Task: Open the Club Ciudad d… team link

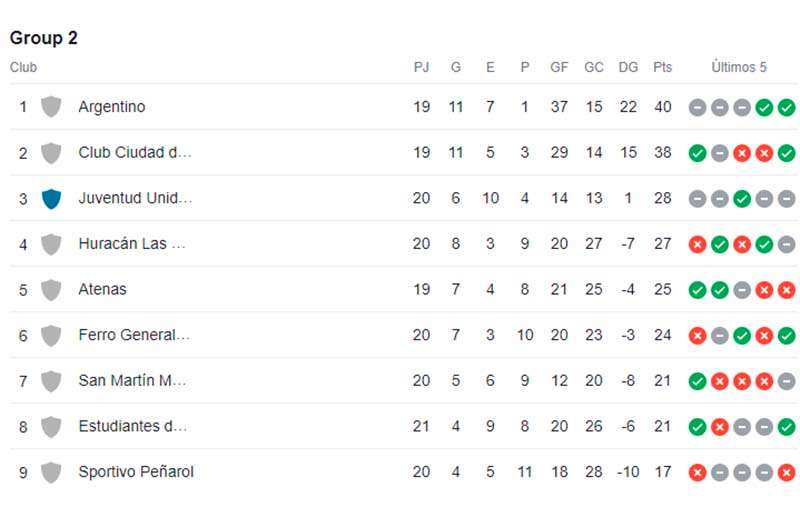Action: 135,153
